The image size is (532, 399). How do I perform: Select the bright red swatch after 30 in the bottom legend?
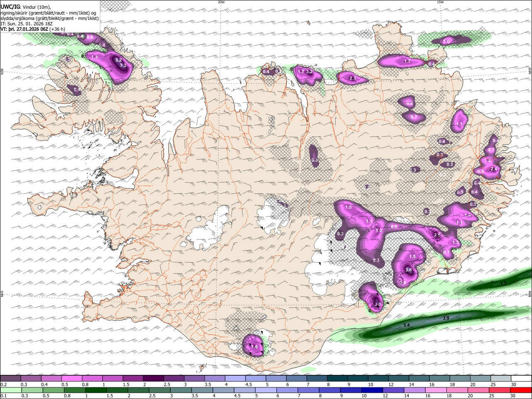tap(521, 390)
